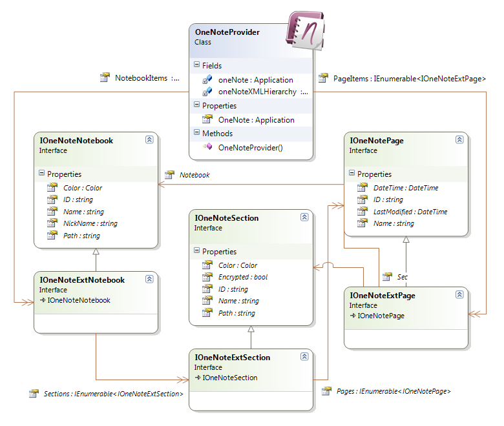The image size is (504, 426).
Task: Click the NotebookItems association property icon
Action: coord(105,77)
